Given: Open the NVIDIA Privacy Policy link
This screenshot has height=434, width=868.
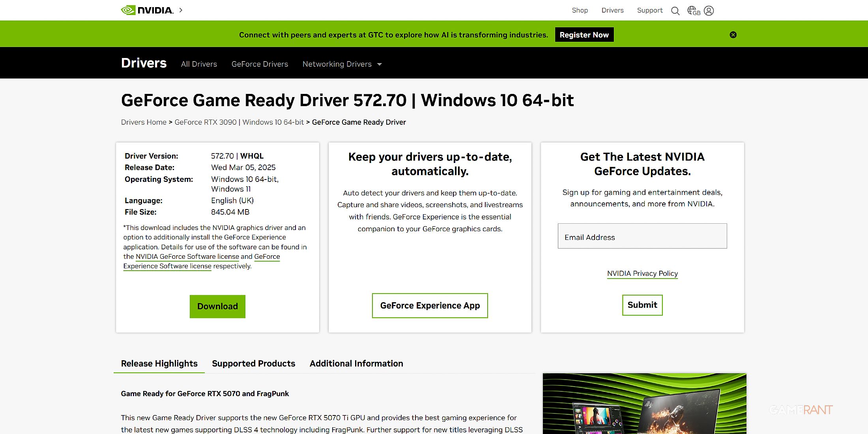Looking at the screenshot, I should pyautogui.click(x=642, y=273).
